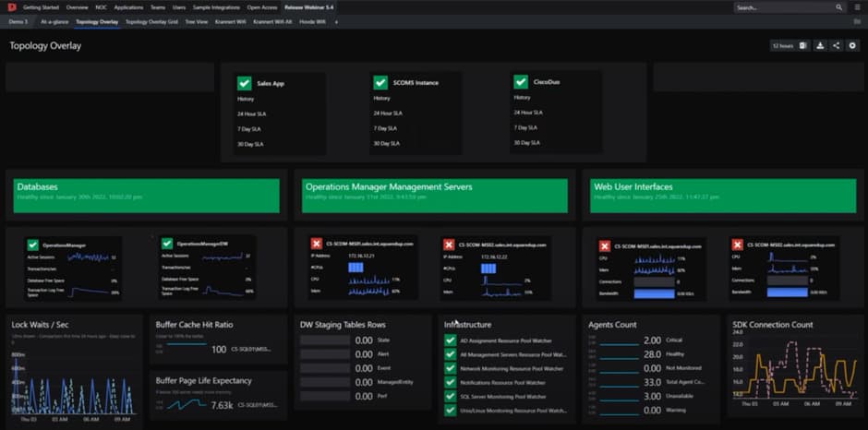Click the Buffer Page Life Expectancy sparkline

(x=186, y=404)
